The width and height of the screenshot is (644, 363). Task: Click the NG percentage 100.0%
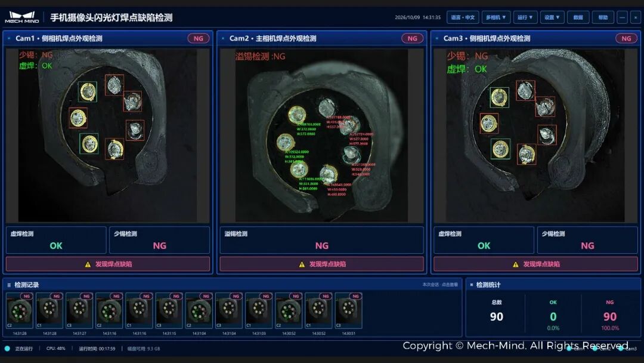(x=610, y=328)
